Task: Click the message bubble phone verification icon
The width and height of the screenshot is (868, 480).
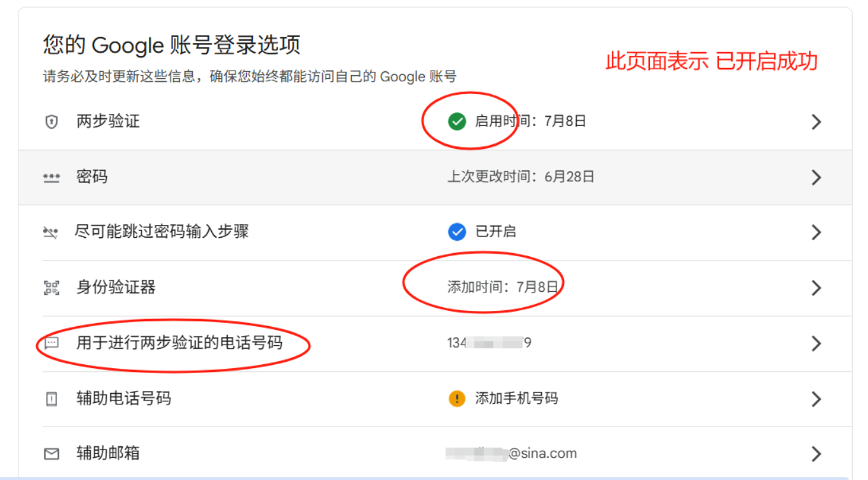Action: click(52, 343)
